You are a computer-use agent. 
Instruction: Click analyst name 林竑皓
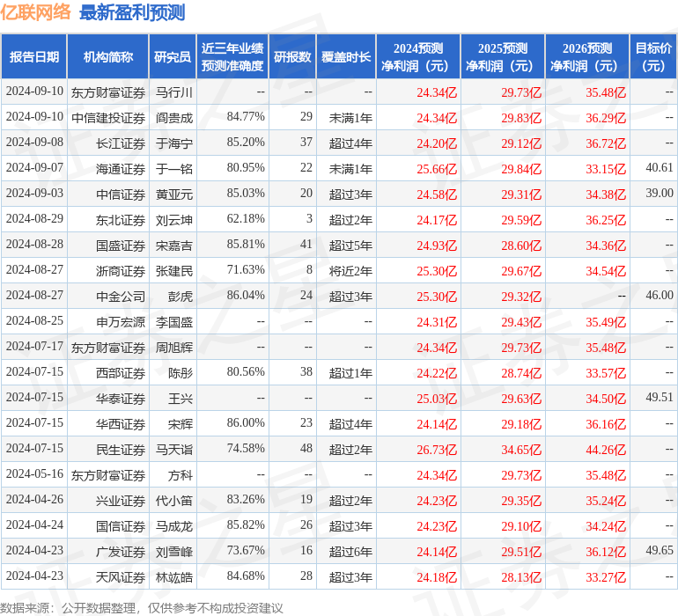pos(174,577)
